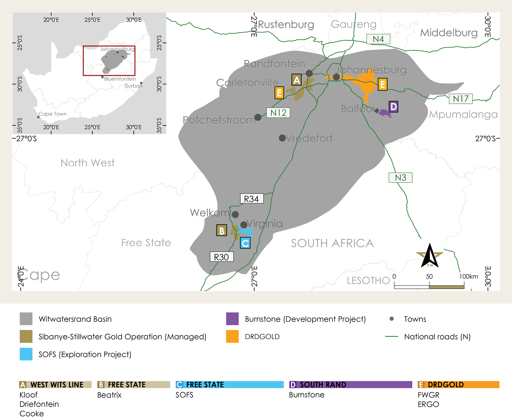Viewport: 512px width, 420px height.
Task: Click the Burnstone purple legend swatch
Action: (x=232, y=319)
